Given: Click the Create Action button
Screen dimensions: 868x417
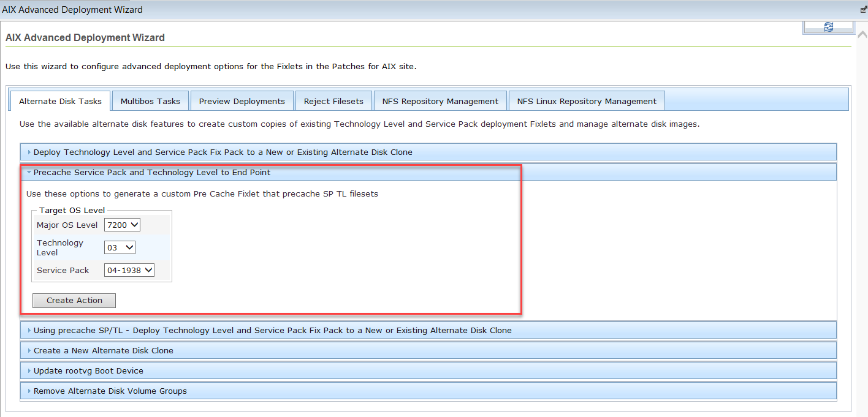Looking at the screenshot, I should tap(74, 300).
